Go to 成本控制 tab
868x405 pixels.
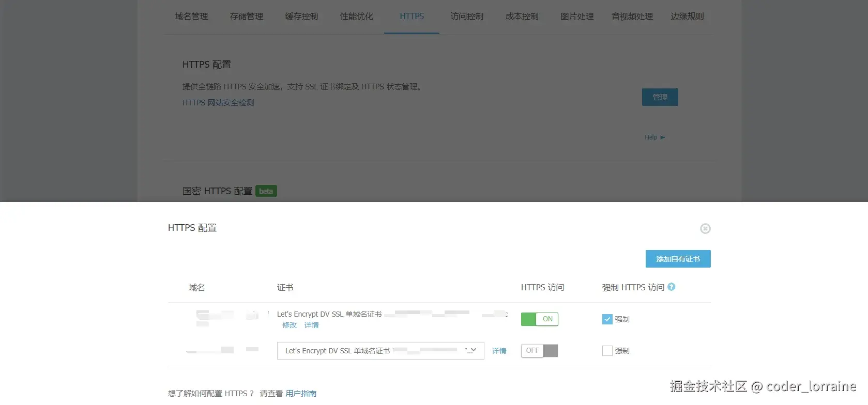pos(522,17)
